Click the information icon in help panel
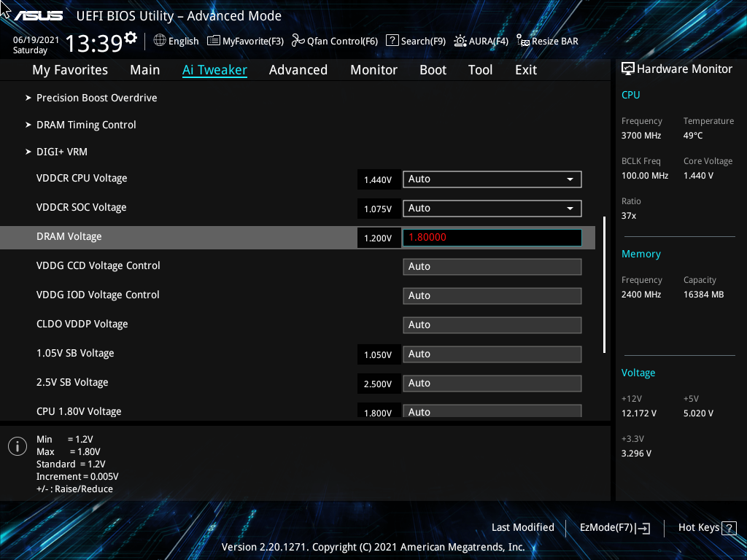The width and height of the screenshot is (747, 560). coord(17,446)
